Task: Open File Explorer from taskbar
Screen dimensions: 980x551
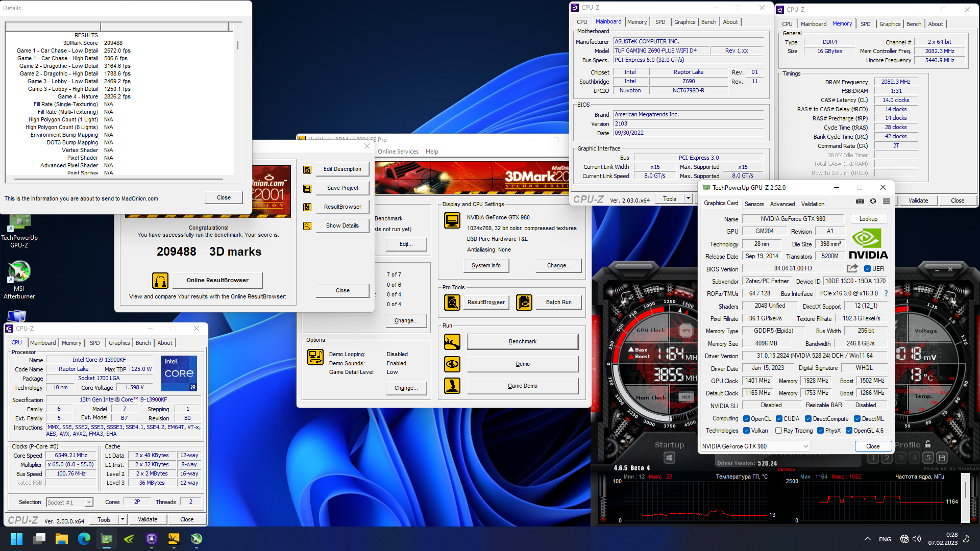Action: (x=61, y=539)
